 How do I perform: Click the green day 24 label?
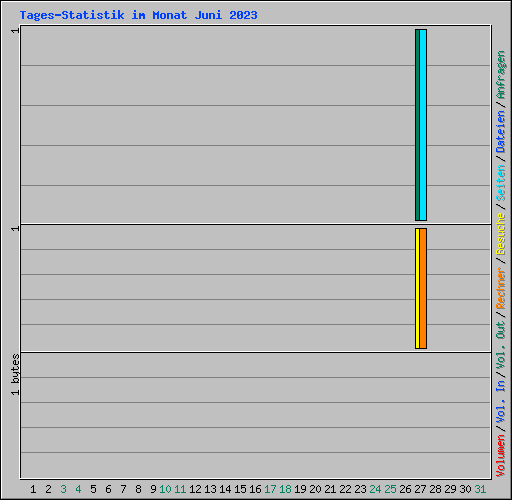(375, 489)
